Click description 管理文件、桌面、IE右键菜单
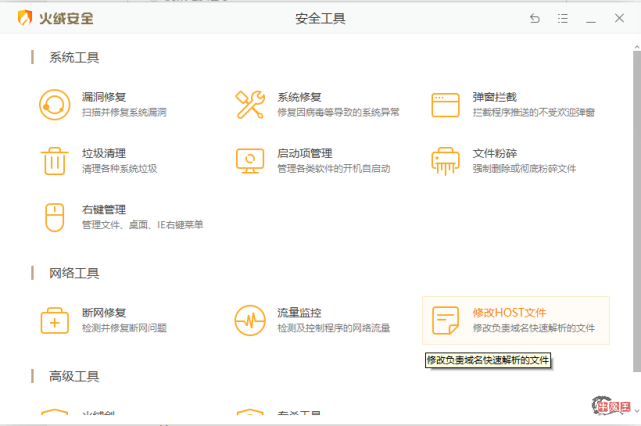Image resolution: width=641 pixels, height=426 pixels. pyautogui.click(x=142, y=225)
